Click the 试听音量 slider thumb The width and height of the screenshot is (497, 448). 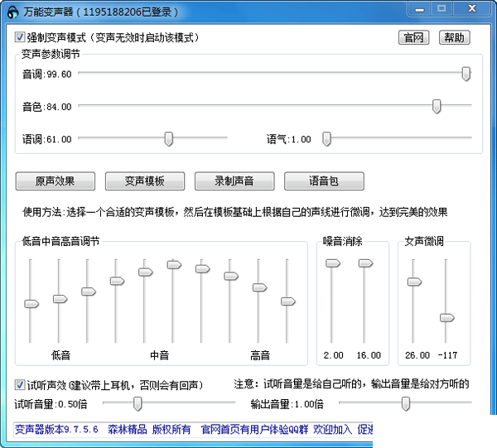pyautogui.click(x=138, y=404)
